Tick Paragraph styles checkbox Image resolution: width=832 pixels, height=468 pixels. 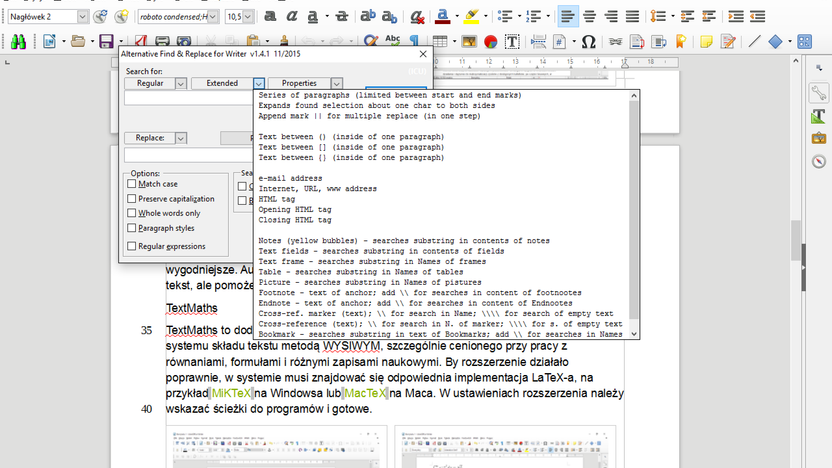132,228
